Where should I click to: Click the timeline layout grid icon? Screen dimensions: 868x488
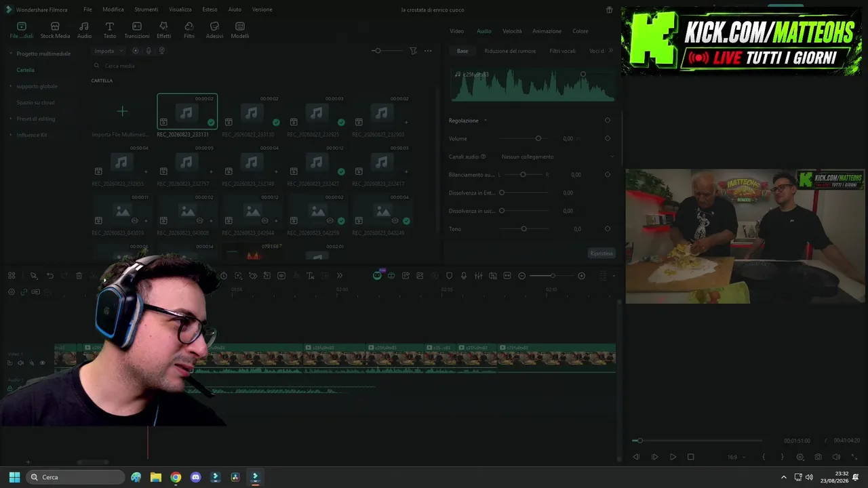click(x=12, y=276)
